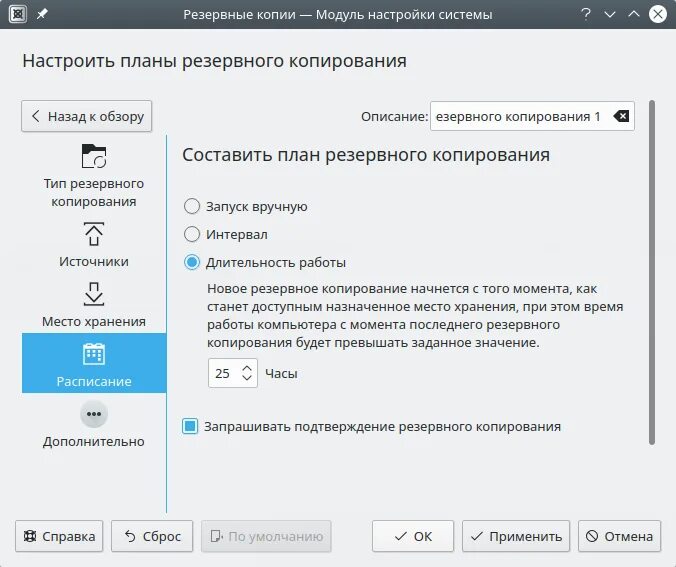Click heading Составить план резервного копирования
The image size is (676, 567).
click(x=366, y=155)
